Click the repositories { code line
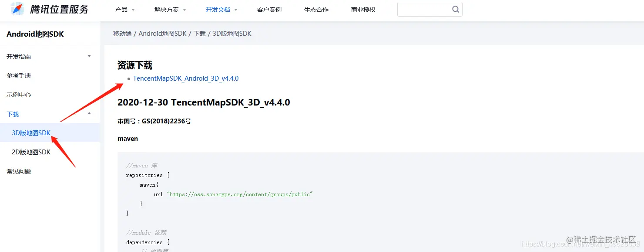The height and width of the screenshot is (252, 644). (x=148, y=175)
